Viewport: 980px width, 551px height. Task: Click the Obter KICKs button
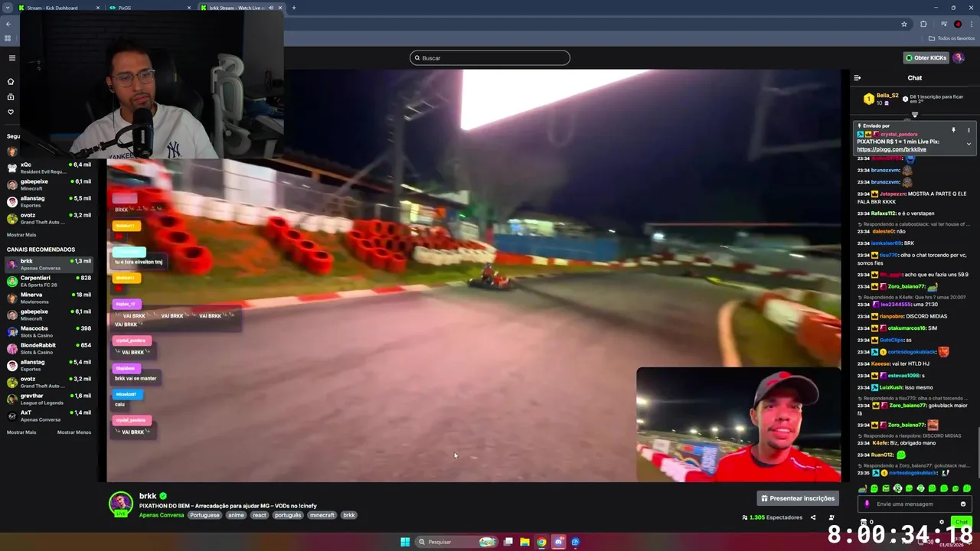coord(926,57)
